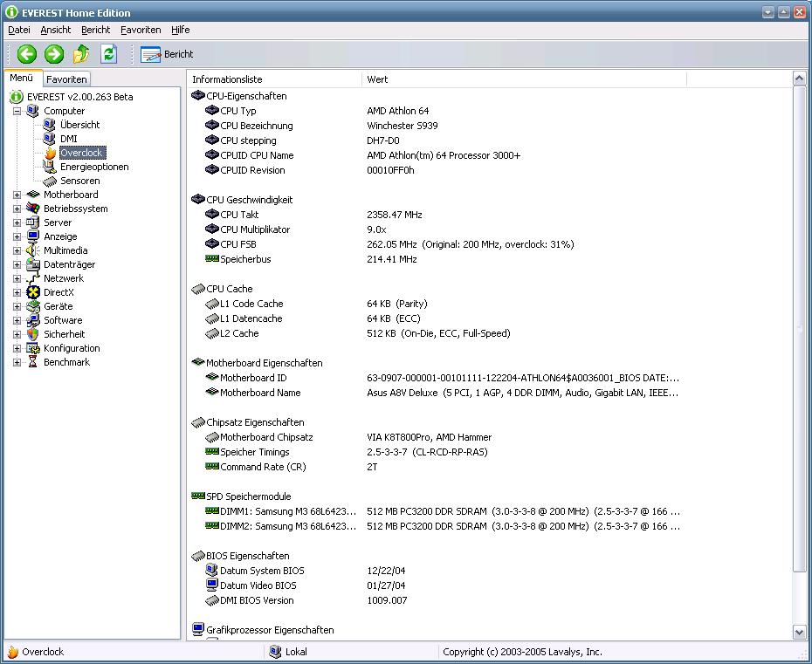This screenshot has height=664, width=812.
Task: Click the Wert column header
Action: (x=524, y=79)
